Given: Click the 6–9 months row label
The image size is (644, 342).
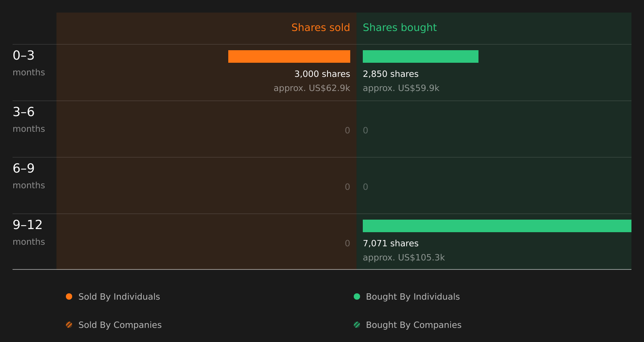Looking at the screenshot, I should [x=29, y=176].
